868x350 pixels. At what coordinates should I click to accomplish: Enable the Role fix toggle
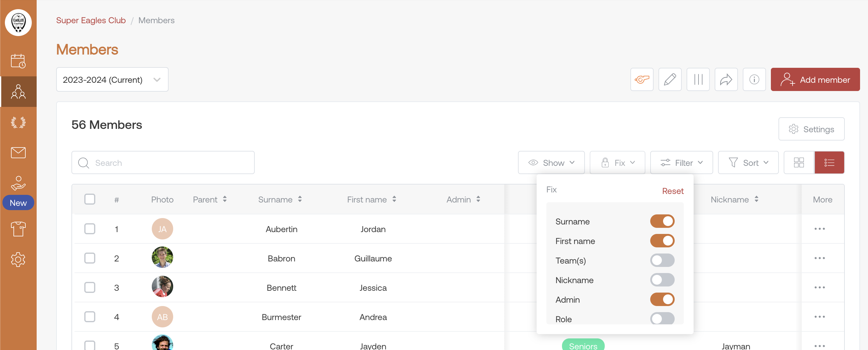[x=662, y=318]
